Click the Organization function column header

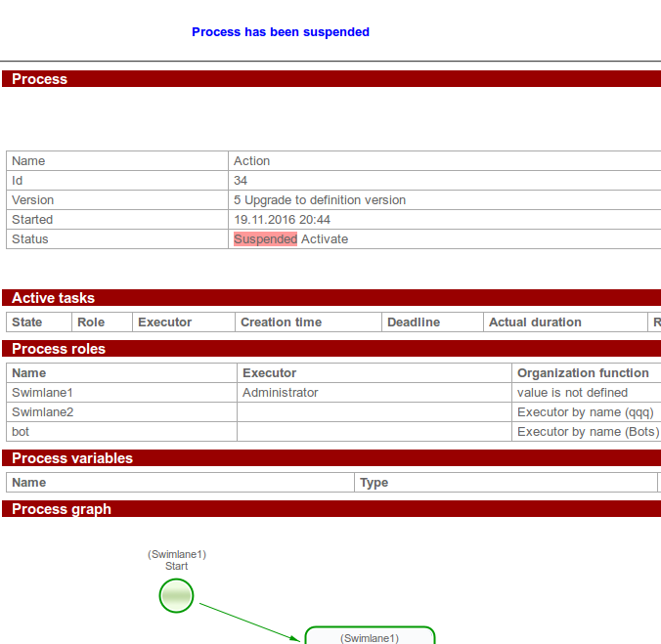tap(583, 373)
